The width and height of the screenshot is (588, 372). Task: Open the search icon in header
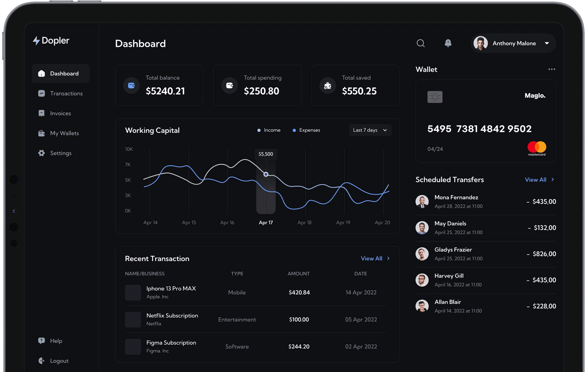pos(421,43)
